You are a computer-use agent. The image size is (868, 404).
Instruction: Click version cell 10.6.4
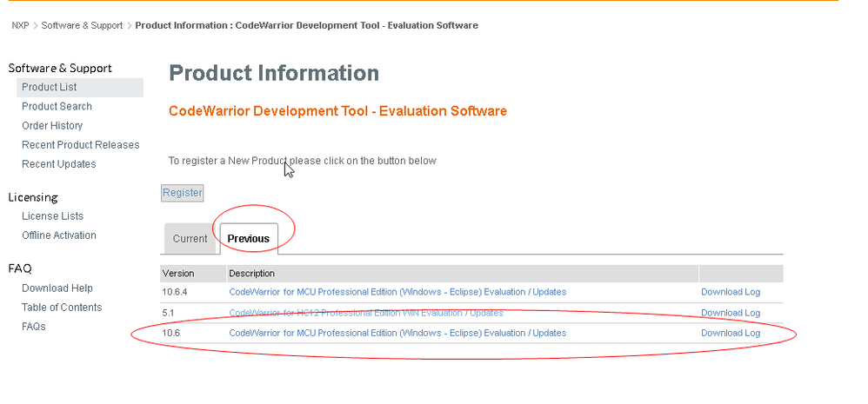tap(174, 292)
